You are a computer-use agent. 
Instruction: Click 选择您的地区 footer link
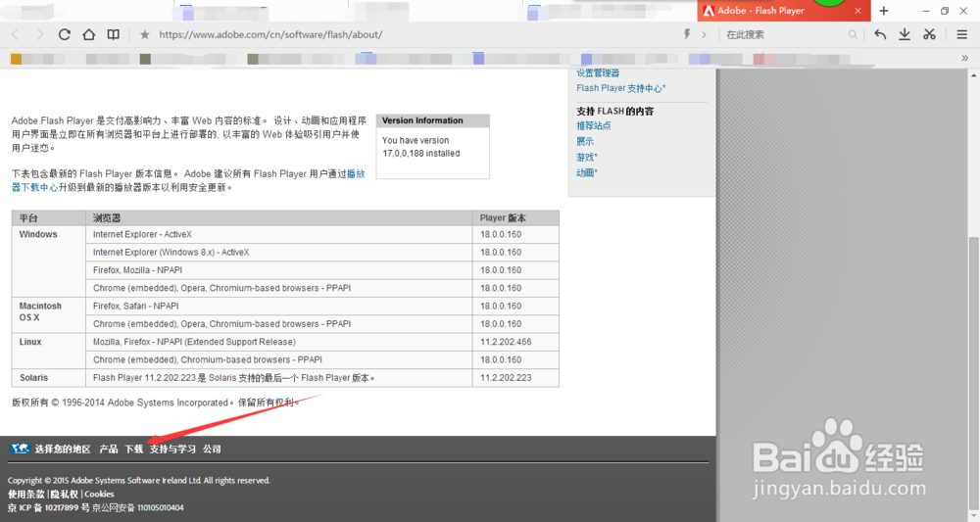(63, 449)
